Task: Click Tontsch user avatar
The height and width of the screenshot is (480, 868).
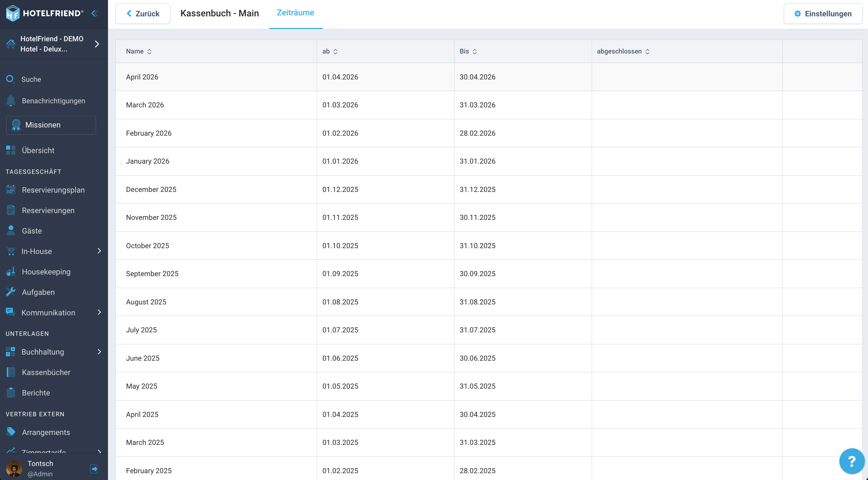Action: [14, 469]
